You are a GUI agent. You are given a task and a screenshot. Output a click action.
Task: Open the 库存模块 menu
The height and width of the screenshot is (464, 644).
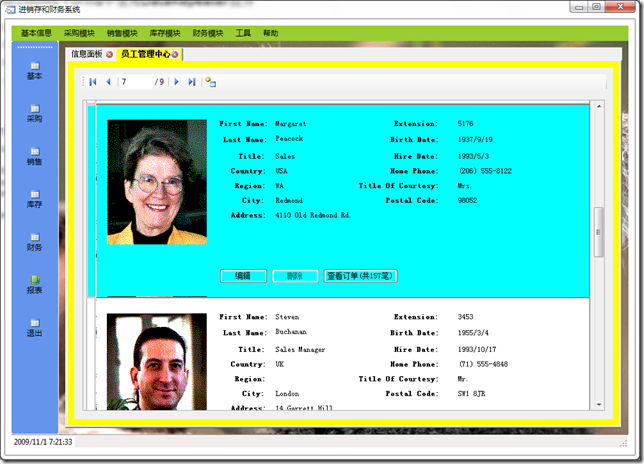click(x=165, y=33)
